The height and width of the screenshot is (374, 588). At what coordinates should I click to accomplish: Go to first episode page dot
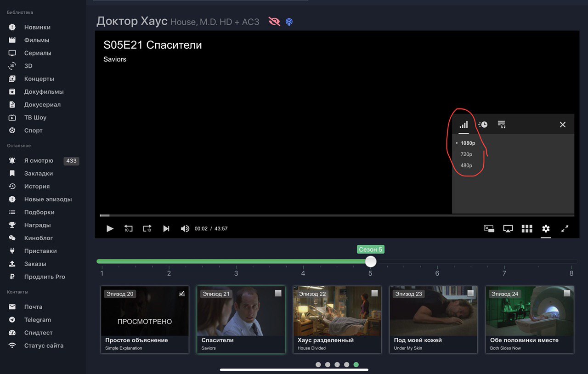click(318, 365)
